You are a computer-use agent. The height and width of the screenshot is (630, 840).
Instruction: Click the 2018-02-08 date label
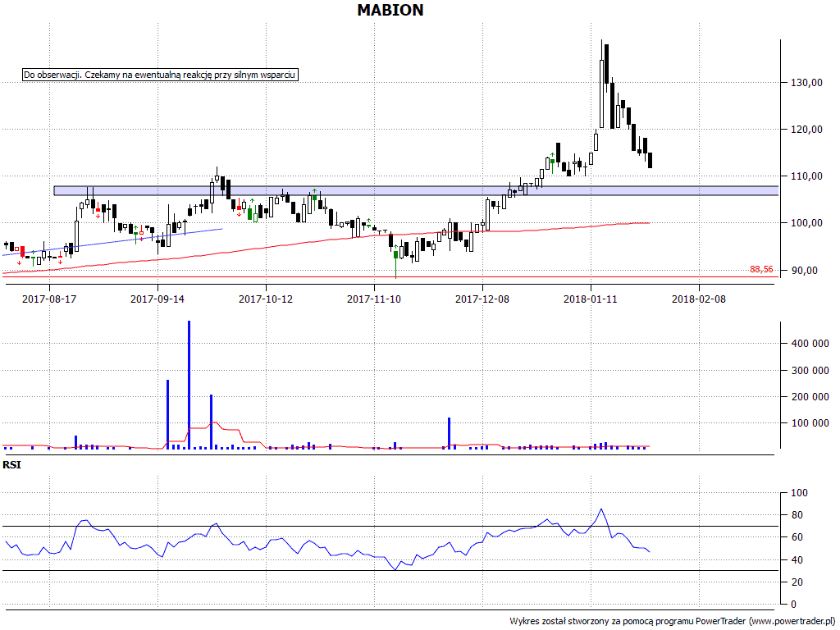coord(699,299)
